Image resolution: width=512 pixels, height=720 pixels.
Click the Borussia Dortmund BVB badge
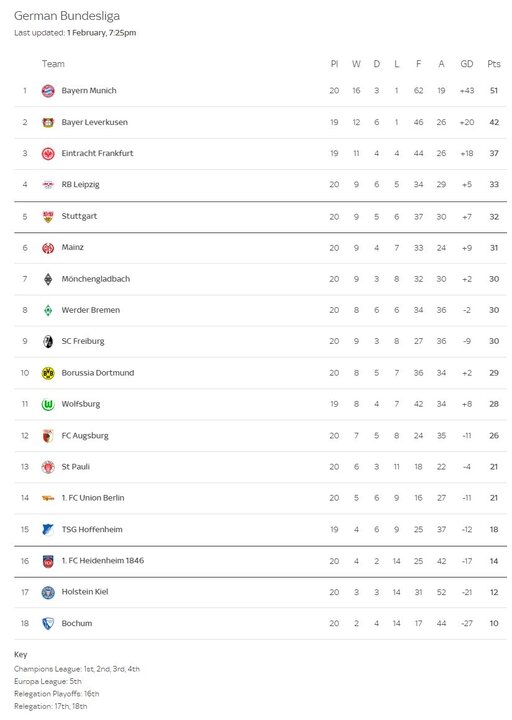click(48, 373)
